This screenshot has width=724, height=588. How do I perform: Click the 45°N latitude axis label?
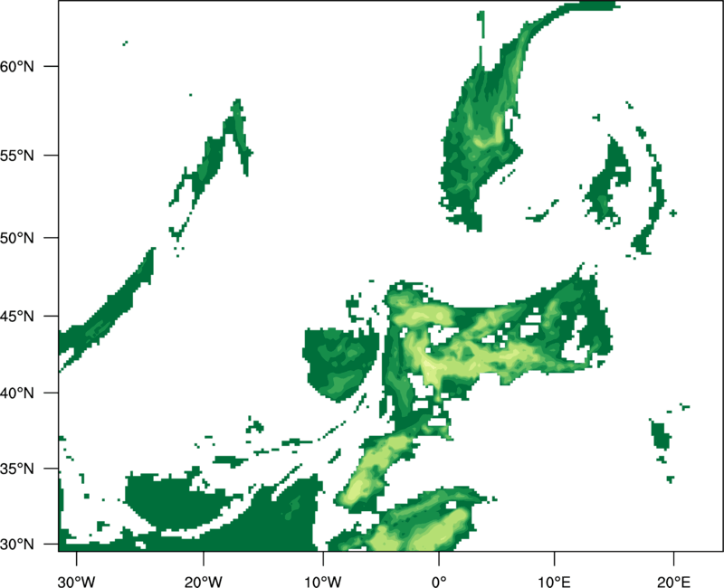pos(17,317)
